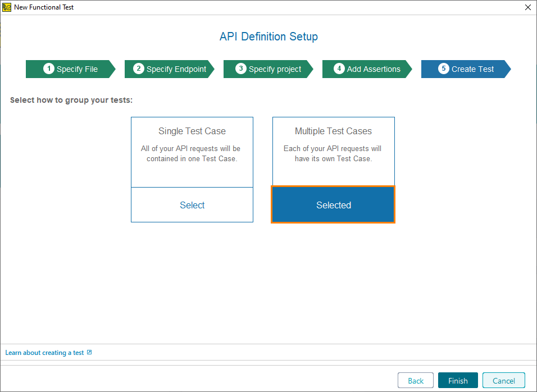The height and width of the screenshot is (392, 537).
Task: Click the step 3 circle in Specify project
Action: pyautogui.click(x=240, y=69)
